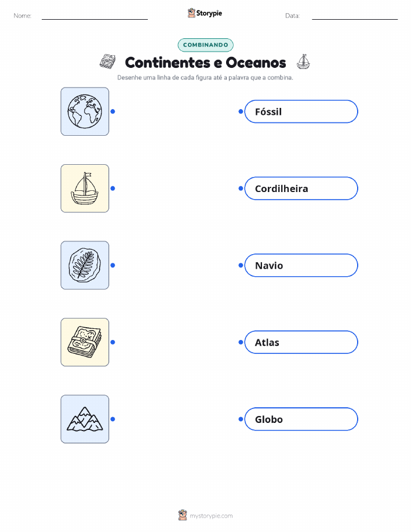Select the sailboat picture card
Image resolution: width=411 pixels, height=532 pixels.
coord(85,189)
